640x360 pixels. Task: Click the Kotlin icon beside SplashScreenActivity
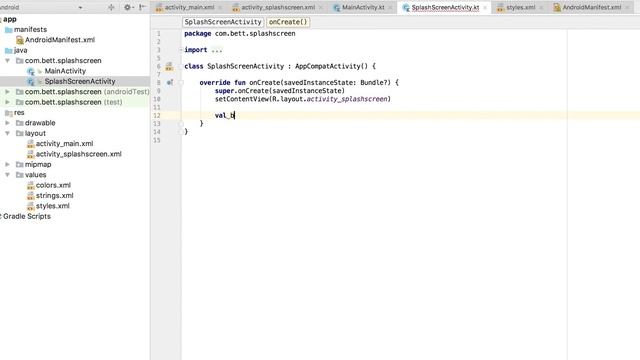coord(31,82)
